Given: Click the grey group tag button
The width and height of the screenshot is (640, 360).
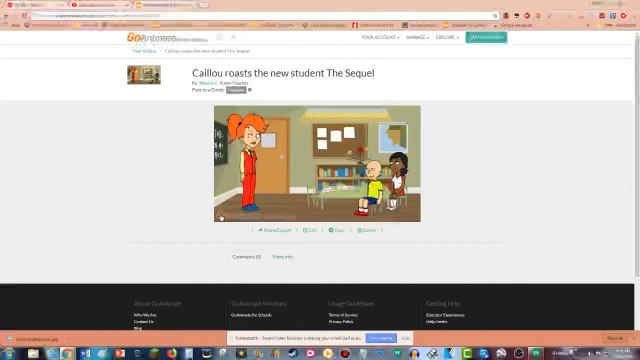Looking at the screenshot, I should tap(236, 90).
